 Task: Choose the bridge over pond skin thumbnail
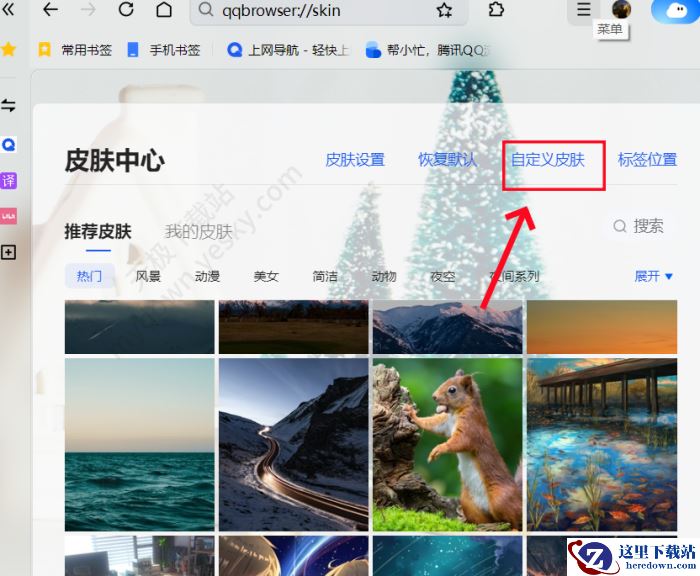[602, 444]
